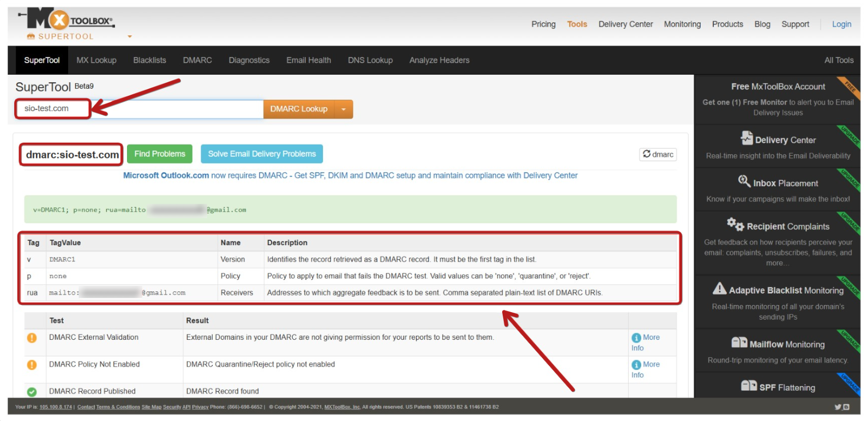Screen dimensions: 868x421
Task: Click the DMARC Lookup button
Action: pos(299,109)
